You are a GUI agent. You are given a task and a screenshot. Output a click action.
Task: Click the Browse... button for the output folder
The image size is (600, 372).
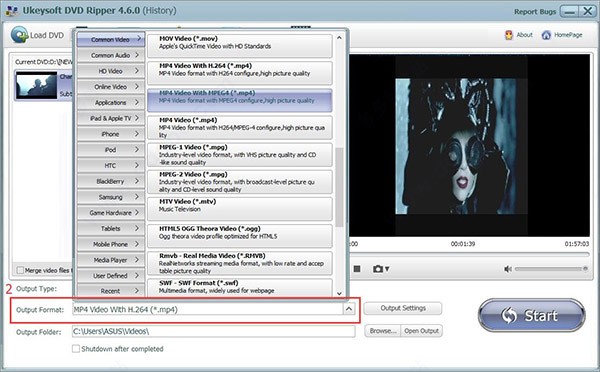[x=383, y=331]
